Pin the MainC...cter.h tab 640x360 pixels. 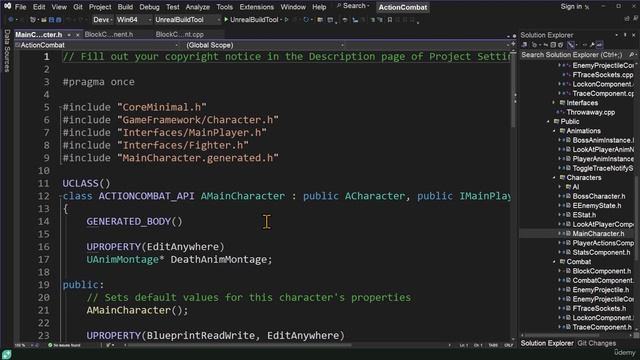69,35
